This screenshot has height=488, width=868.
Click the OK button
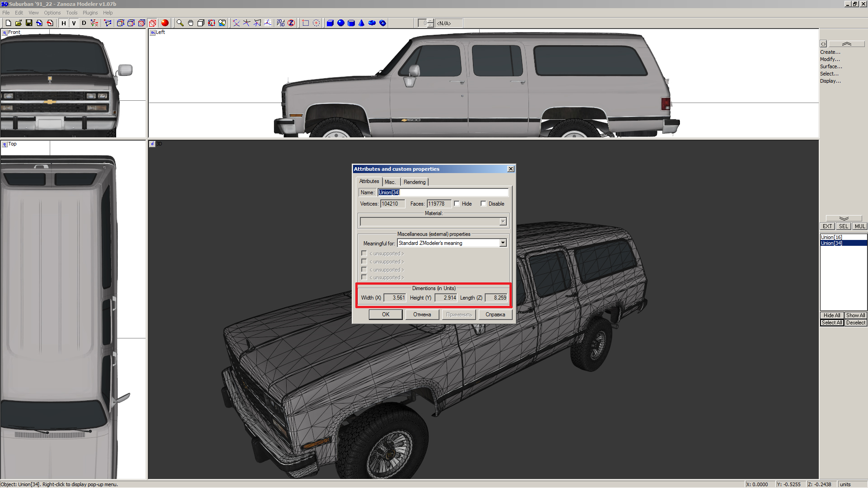point(385,314)
